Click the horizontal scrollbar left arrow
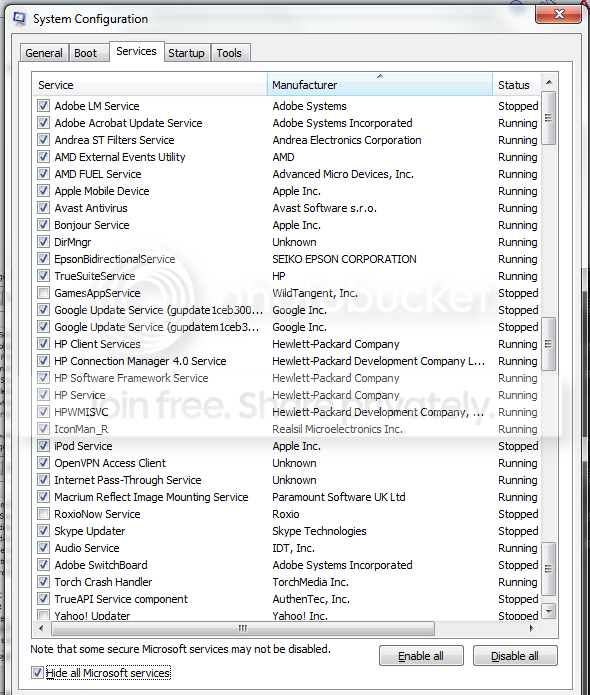This screenshot has height=695, width=590. coord(42,628)
